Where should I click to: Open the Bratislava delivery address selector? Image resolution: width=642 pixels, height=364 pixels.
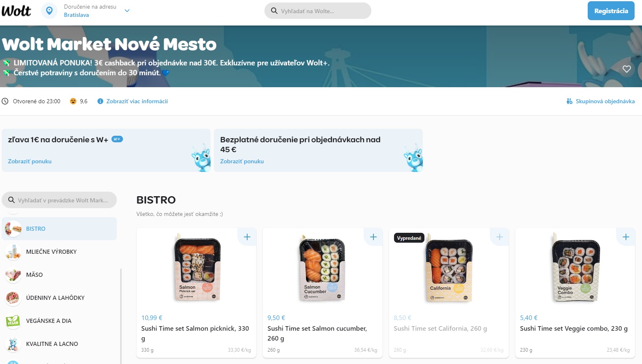76,15
